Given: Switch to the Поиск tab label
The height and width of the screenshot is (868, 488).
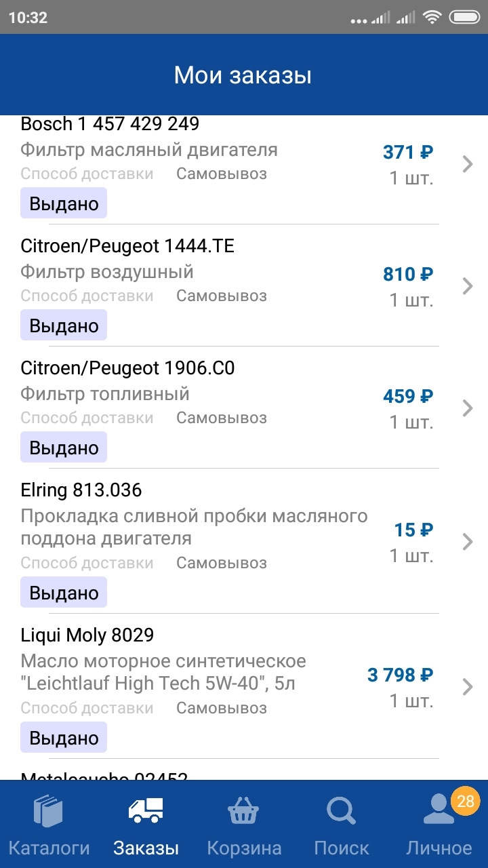Looking at the screenshot, I should coord(342,848).
